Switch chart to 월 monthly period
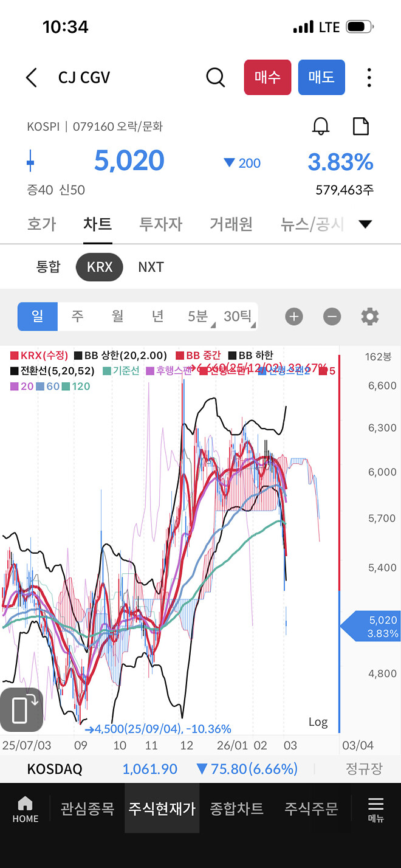Image resolution: width=401 pixels, height=868 pixels. [117, 316]
